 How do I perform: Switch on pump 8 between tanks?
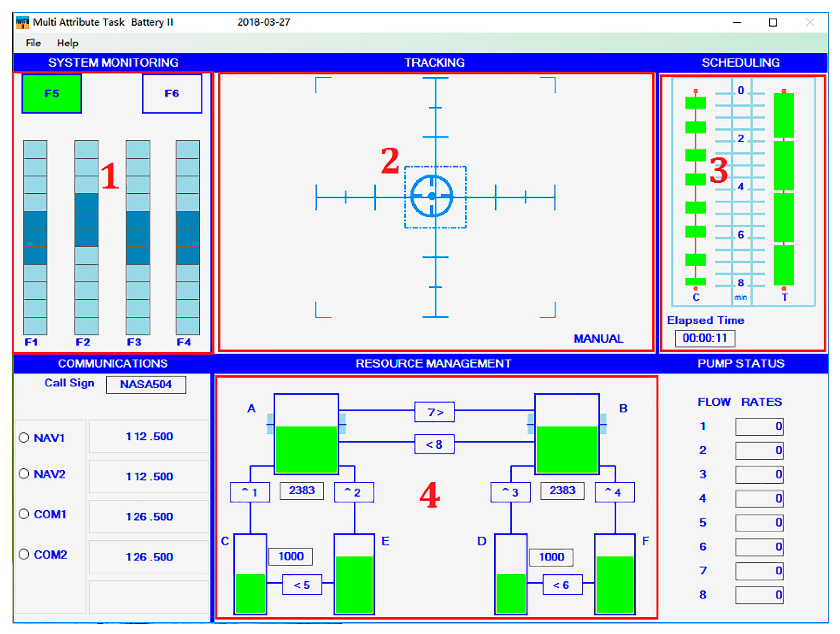(434, 444)
